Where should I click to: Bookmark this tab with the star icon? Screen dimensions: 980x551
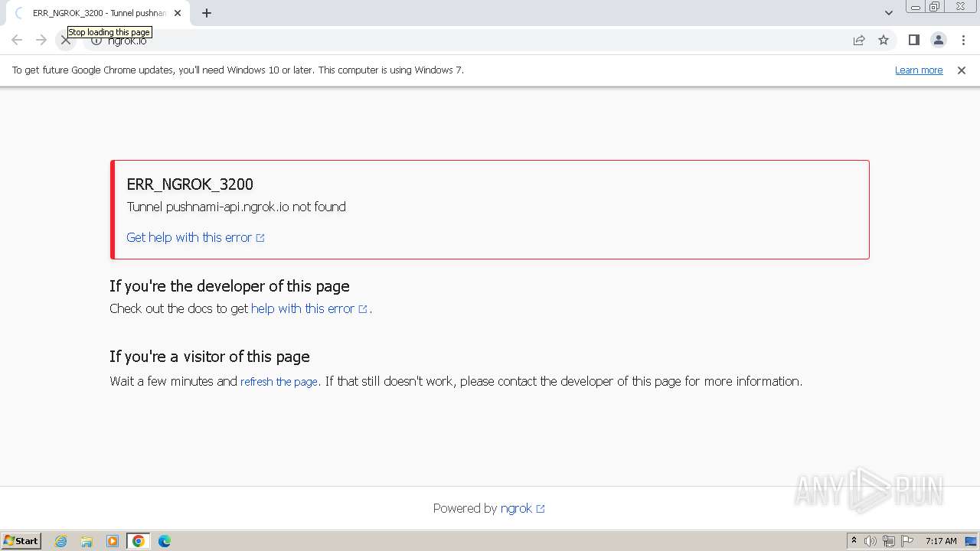(884, 41)
